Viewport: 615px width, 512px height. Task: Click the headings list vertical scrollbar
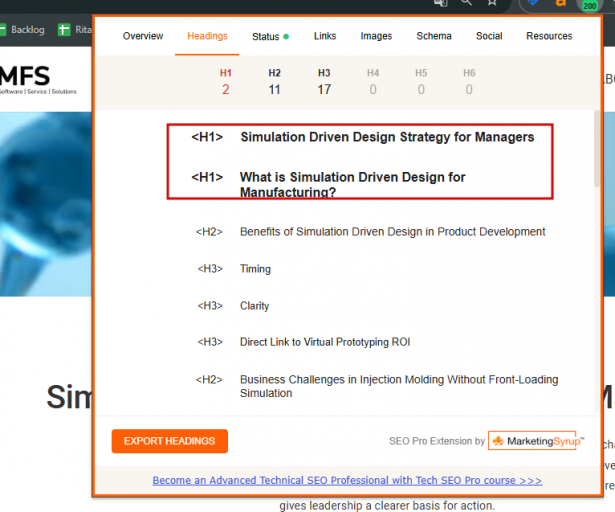597,149
